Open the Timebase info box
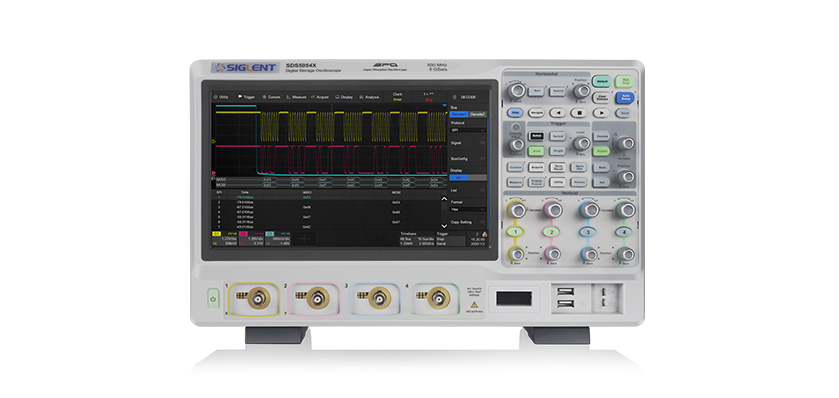Image resolution: width=839 pixels, height=398 pixels. [416, 239]
